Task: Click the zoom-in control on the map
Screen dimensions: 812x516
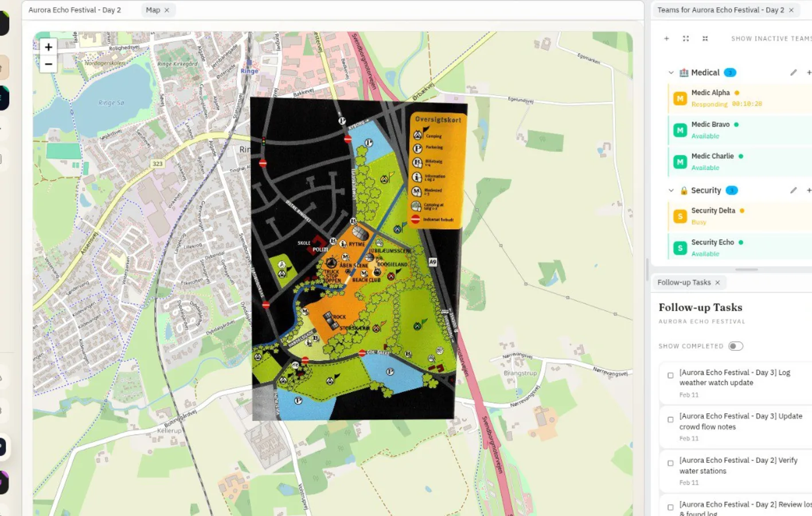Action: point(48,46)
